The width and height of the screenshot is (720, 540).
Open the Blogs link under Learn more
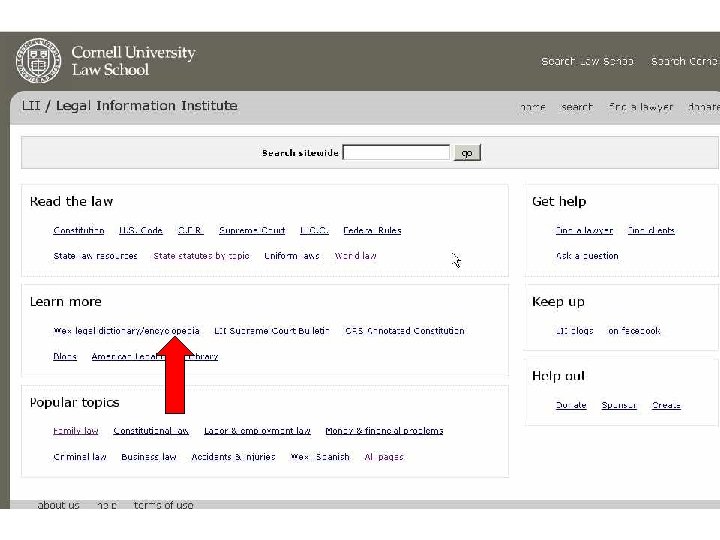pyautogui.click(x=65, y=356)
